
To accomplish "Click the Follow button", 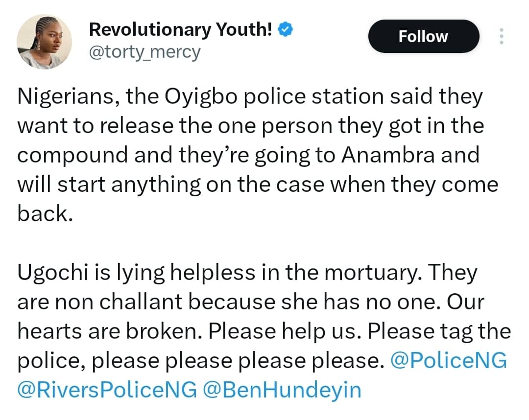I will click(x=423, y=36).
